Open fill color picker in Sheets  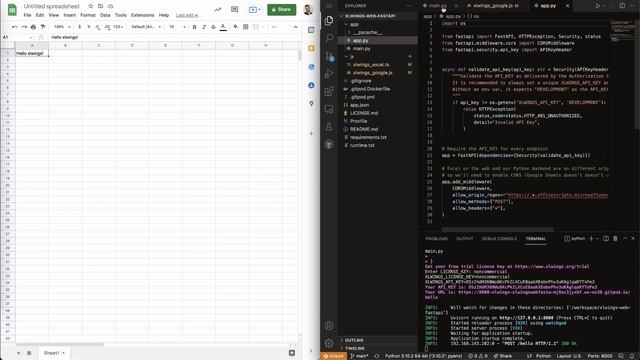click(x=236, y=27)
